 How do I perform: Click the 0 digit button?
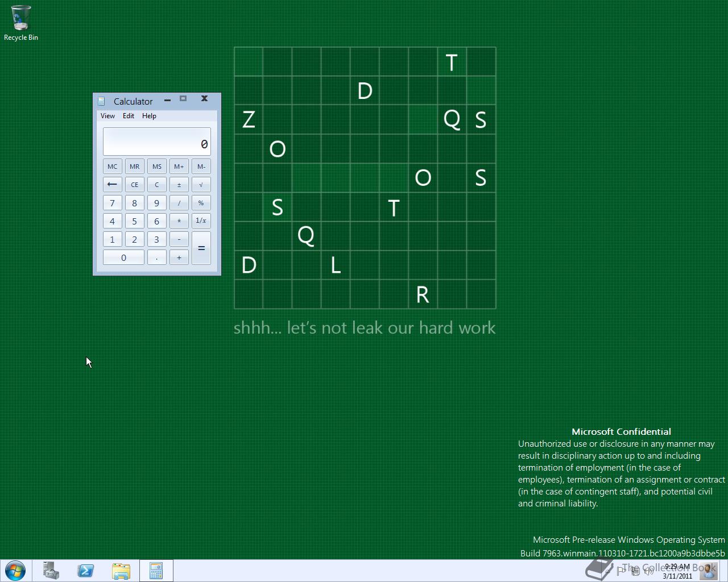(x=123, y=257)
